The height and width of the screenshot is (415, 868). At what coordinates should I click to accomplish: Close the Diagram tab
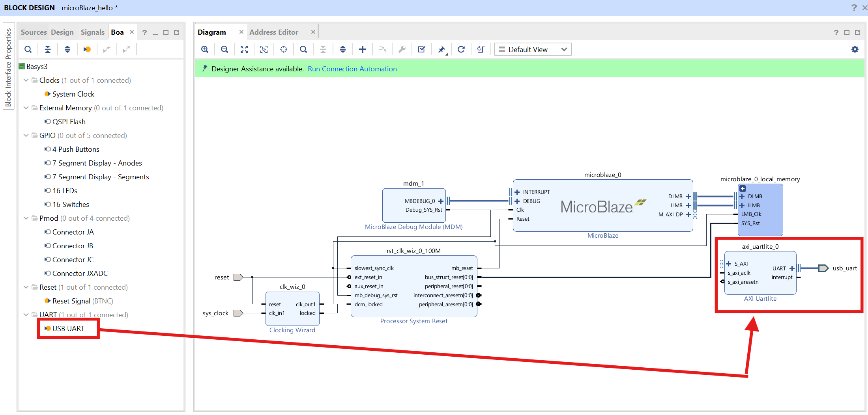(241, 32)
